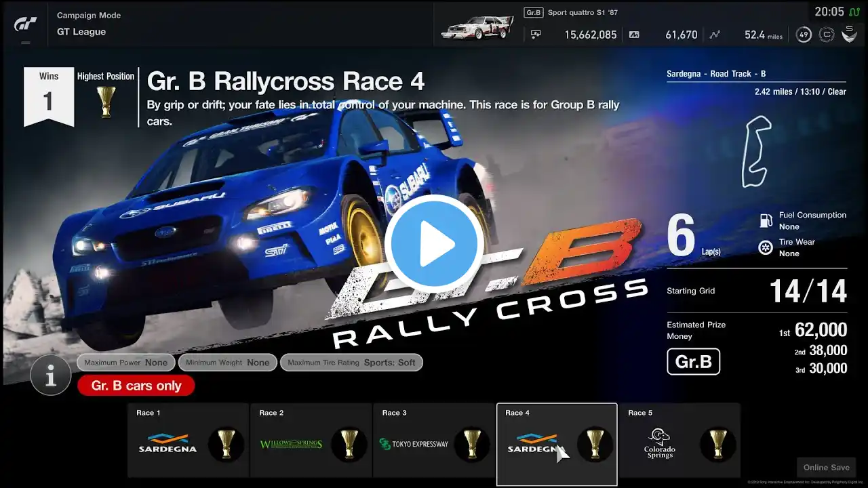Click the Tire Wear wheel icon
The width and height of the screenshot is (868, 488).
coord(766,247)
